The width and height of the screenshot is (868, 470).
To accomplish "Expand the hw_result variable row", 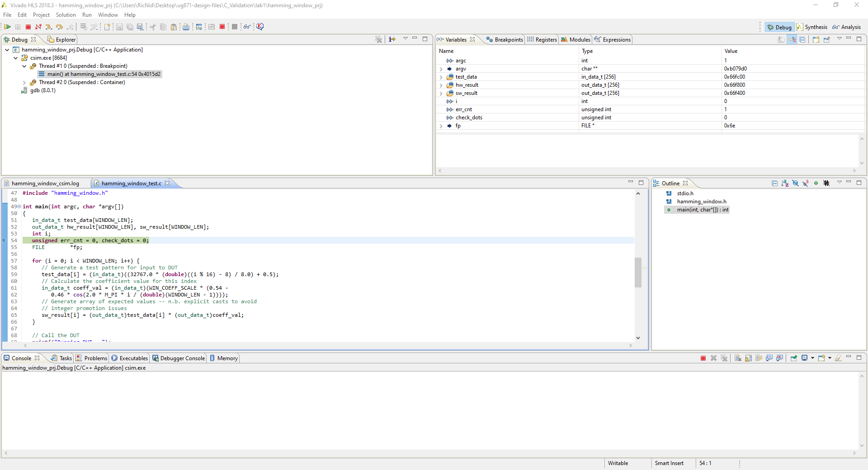I will [x=441, y=85].
